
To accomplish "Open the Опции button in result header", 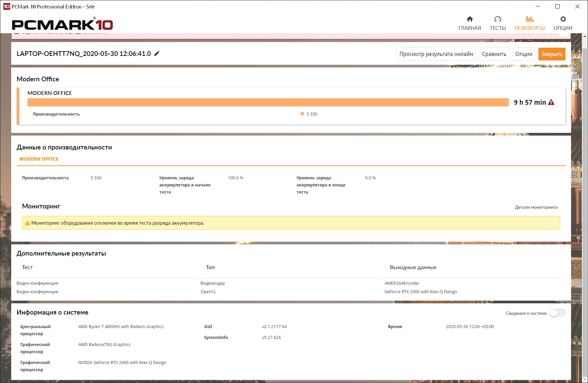I will point(524,54).
